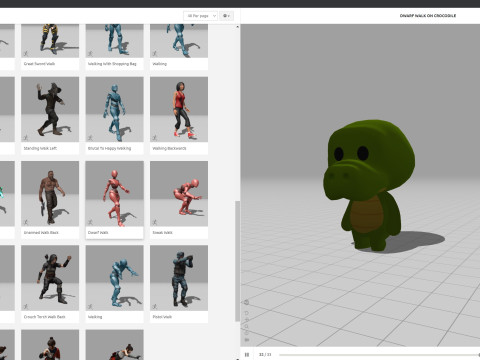Click the 'Unarmed Walk Back' label
Screen dimensions: 480x360
pos(41,233)
